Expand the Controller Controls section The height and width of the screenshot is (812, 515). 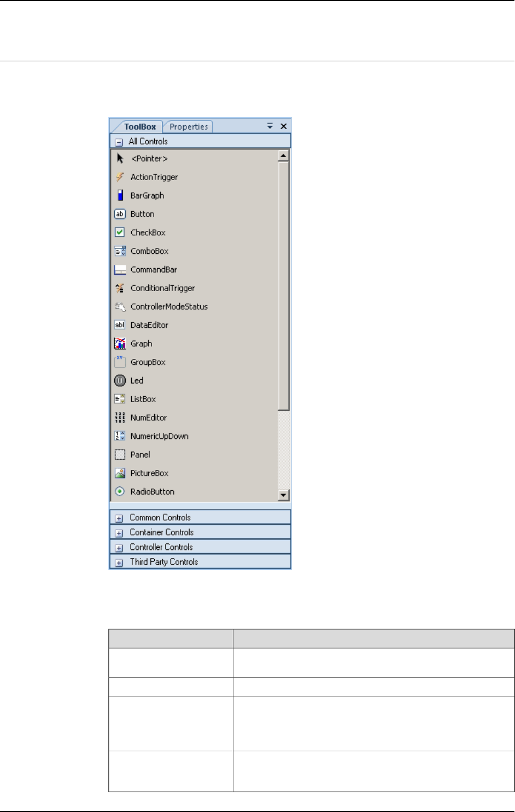coord(119,547)
